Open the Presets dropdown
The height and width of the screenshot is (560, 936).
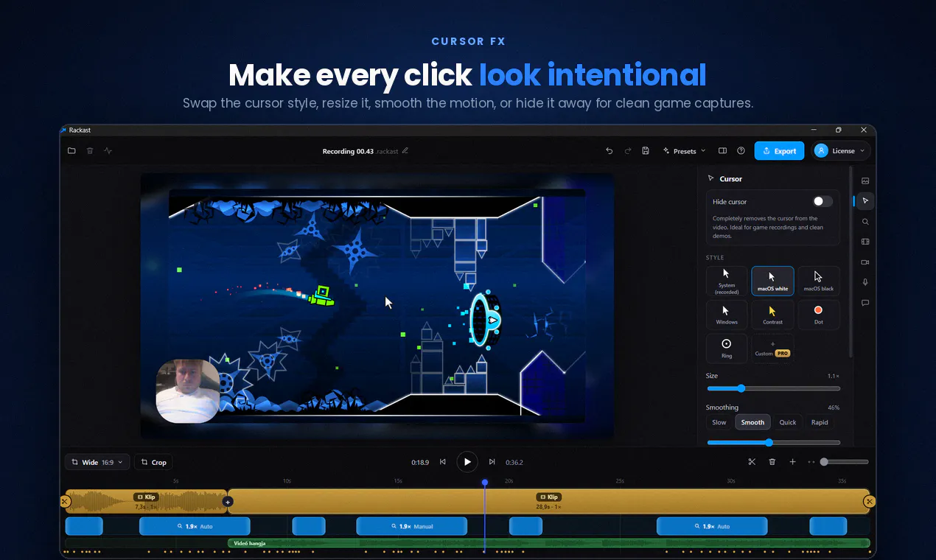point(684,151)
